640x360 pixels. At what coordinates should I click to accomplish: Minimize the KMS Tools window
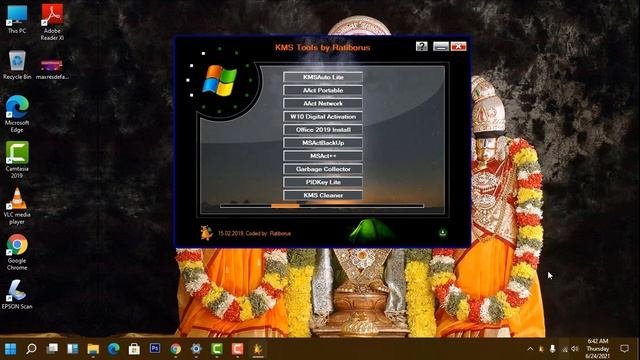point(441,46)
